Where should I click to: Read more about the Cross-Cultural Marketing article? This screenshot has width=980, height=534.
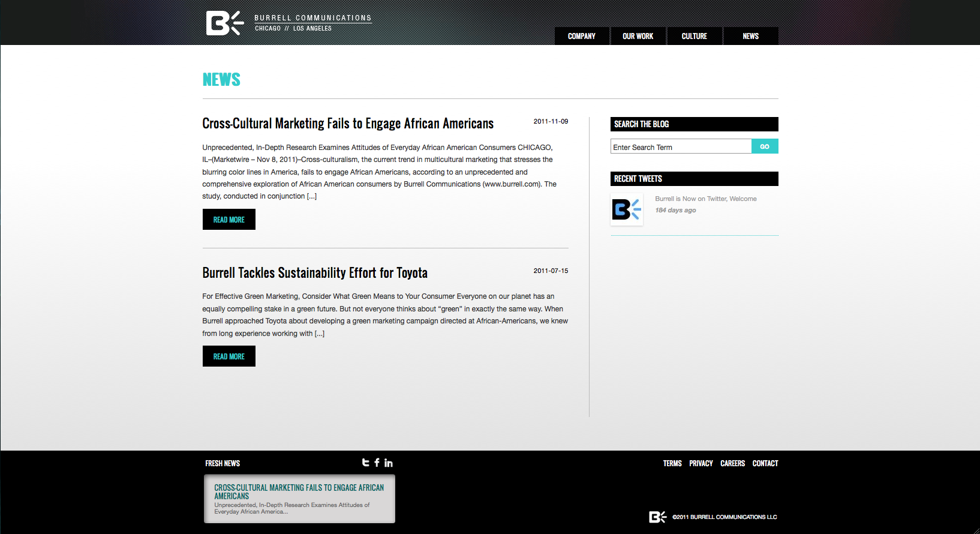pos(229,220)
